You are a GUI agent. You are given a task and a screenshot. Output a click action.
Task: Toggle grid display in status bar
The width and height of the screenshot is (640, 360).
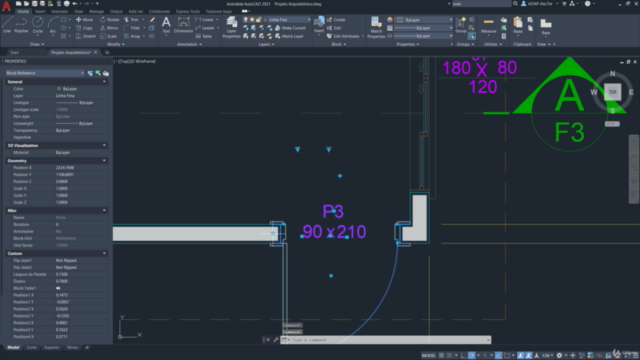[441, 356]
